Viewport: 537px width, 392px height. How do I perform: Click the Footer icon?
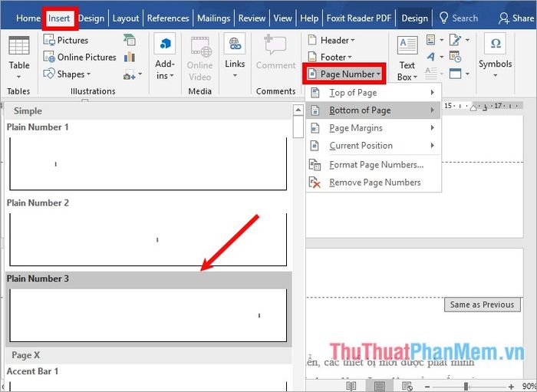pos(312,57)
